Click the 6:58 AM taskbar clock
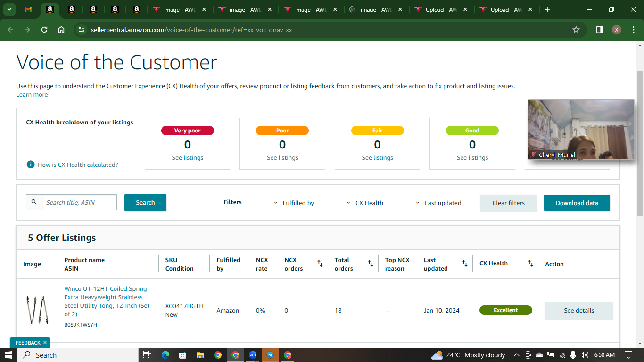The width and height of the screenshot is (644, 362). click(604, 355)
